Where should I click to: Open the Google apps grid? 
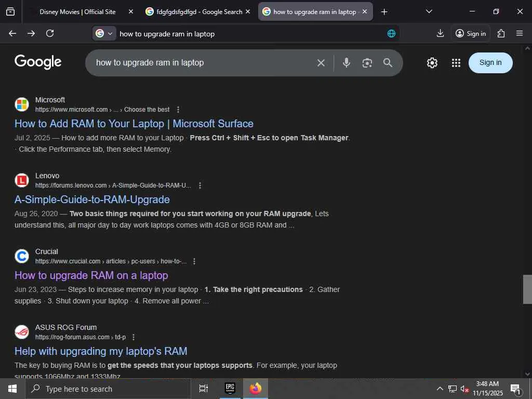point(456,63)
